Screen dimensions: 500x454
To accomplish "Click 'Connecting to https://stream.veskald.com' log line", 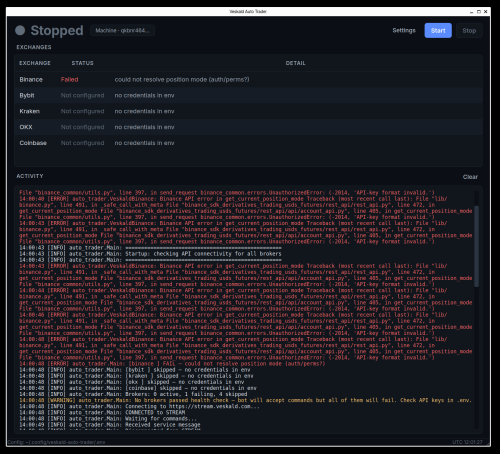I will pos(139,406).
